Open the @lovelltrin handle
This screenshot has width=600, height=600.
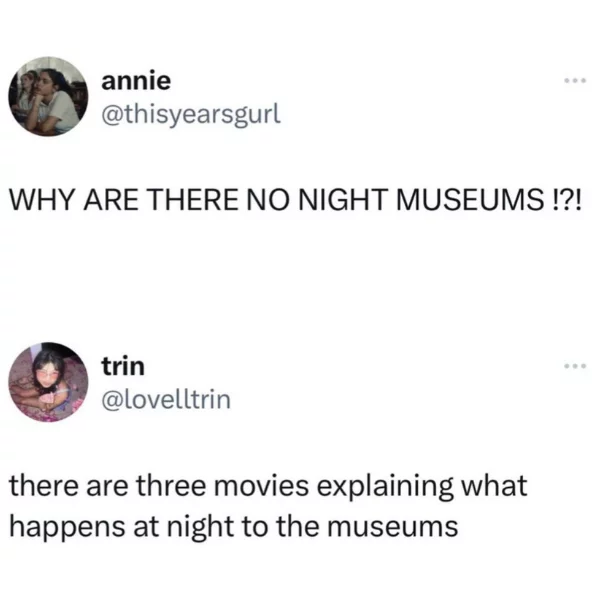pos(166,399)
